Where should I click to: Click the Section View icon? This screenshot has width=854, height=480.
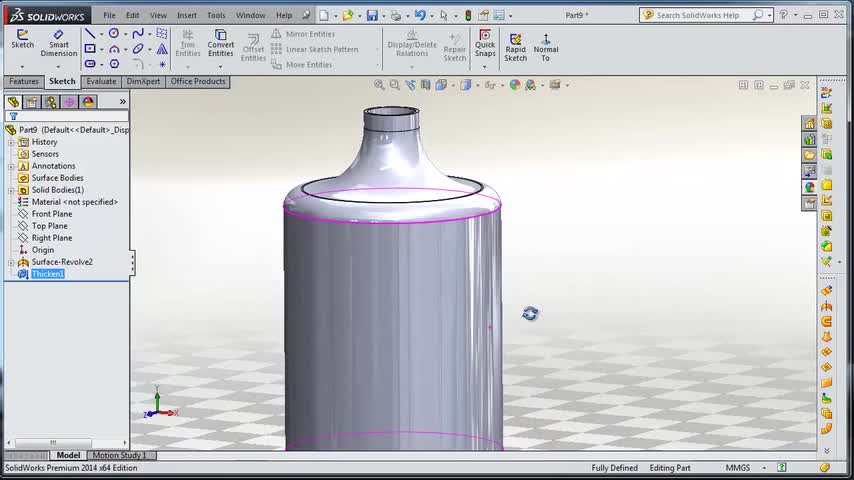[x=425, y=85]
